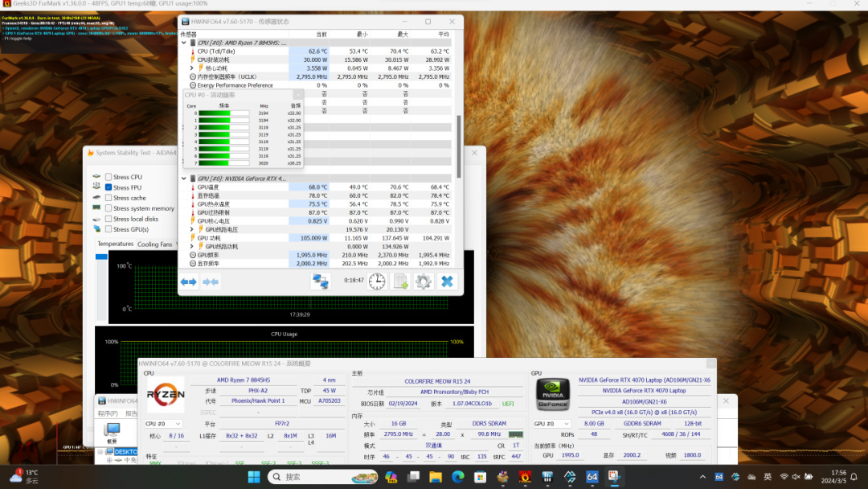This screenshot has height=489, width=868.
Task: Open the Windows Start button
Action: (254, 477)
